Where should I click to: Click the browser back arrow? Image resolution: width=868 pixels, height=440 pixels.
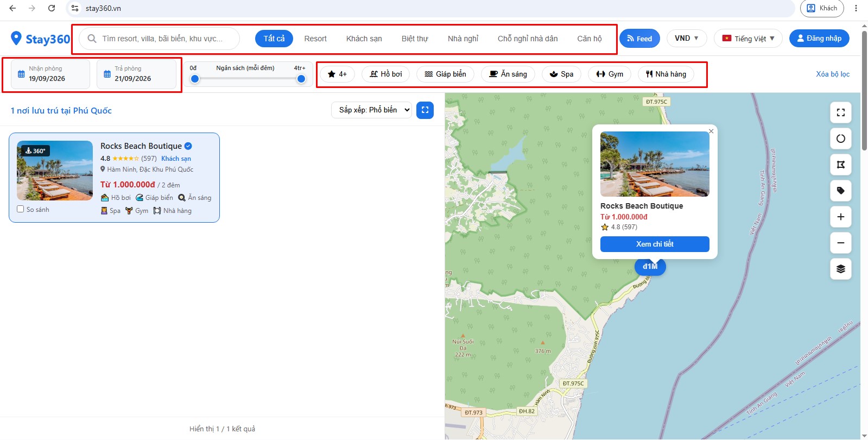pyautogui.click(x=12, y=8)
